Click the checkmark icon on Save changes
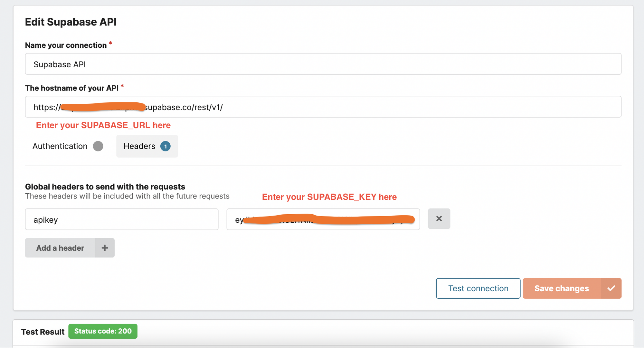Viewport: 644px width, 348px height. point(611,288)
